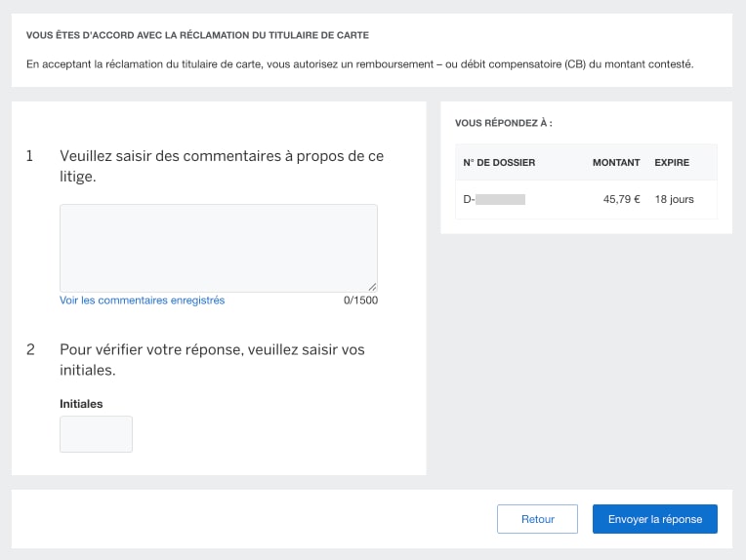Click the Initiales input box

coord(96,434)
